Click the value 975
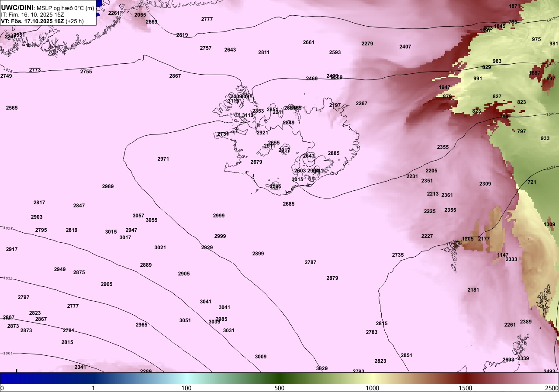The width and height of the screenshot is (559, 392). 536,39
